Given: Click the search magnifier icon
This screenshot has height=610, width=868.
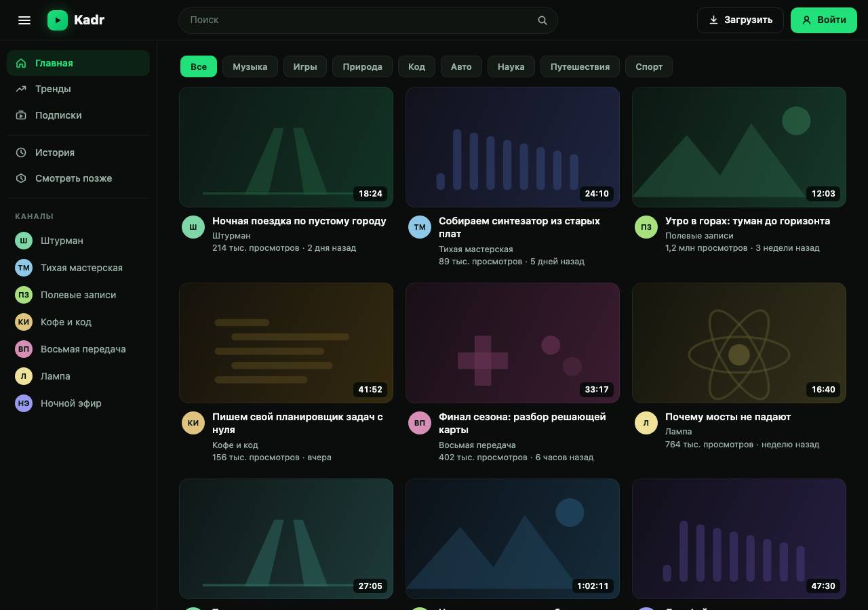Looking at the screenshot, I should (542, 20).
